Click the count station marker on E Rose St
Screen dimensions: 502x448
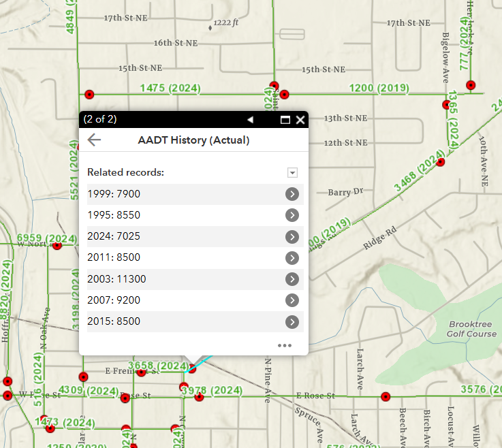pyautogui.click(x=386, y=396)
